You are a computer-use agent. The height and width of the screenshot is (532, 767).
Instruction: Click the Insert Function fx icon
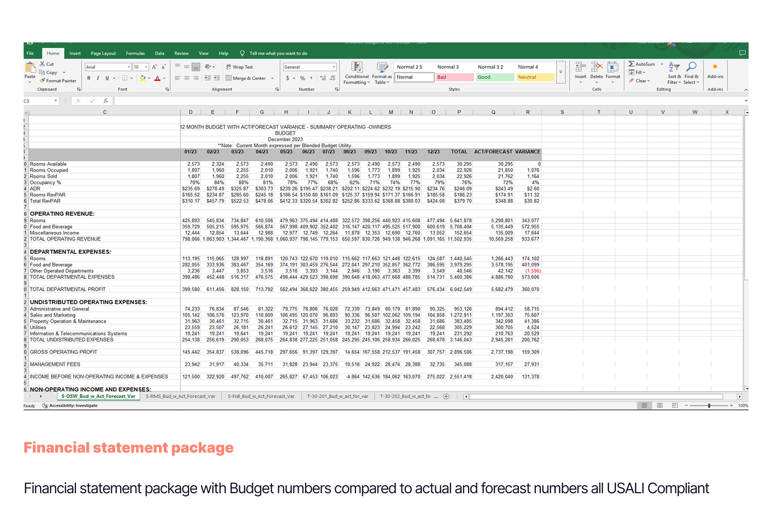tap(105, 101)
